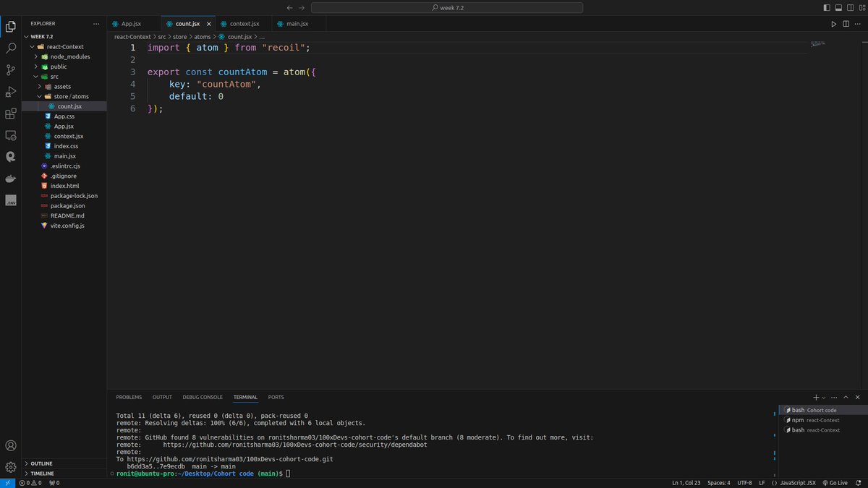The width and height of the screenshot is (868, 488).
Task: Click the remote window indicator in status bar
Action: tap(7, 483)
